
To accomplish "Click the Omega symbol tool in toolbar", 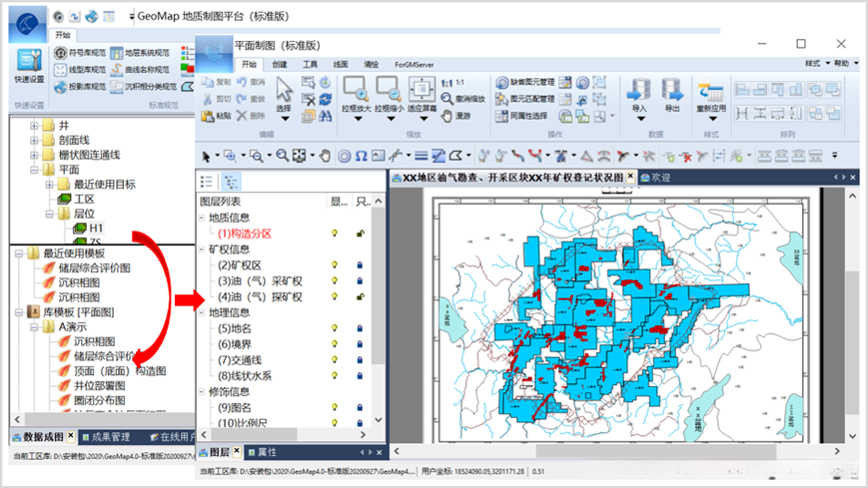I will [361, 156].
